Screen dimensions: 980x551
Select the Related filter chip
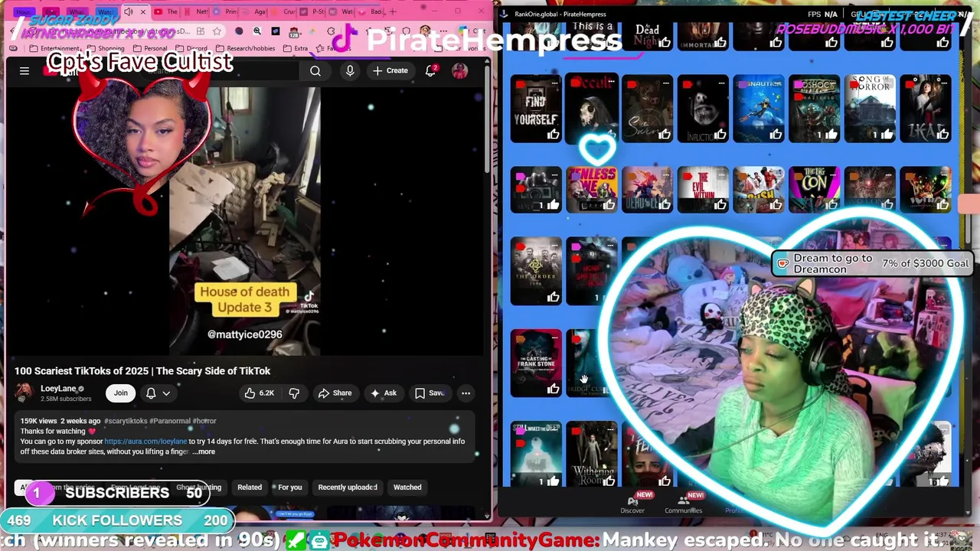click(250, 487)
